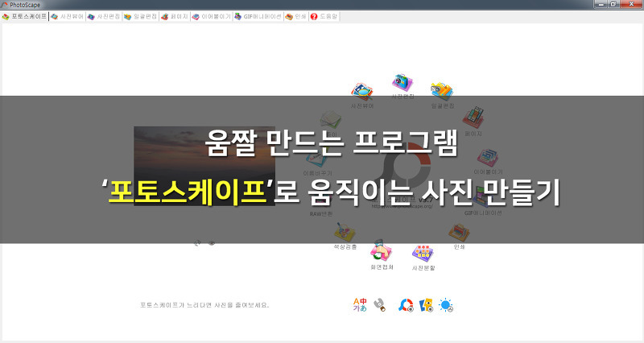
Task: Launch the 화면캡쳐 screen capture icon
Action: point(381,251)
